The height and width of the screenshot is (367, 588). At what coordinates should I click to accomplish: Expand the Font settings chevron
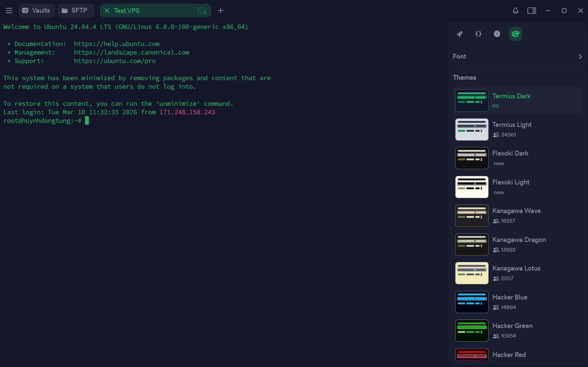(x=580, y=57)
